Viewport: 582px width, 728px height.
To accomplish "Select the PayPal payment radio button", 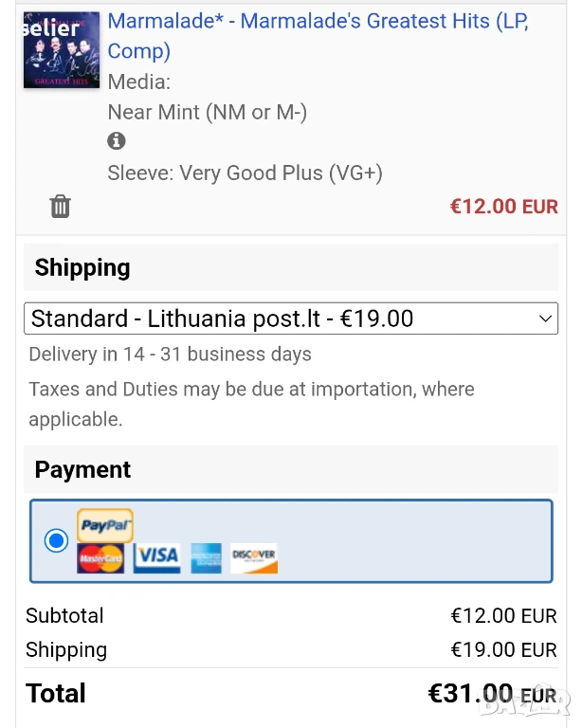I will (57, 540).
